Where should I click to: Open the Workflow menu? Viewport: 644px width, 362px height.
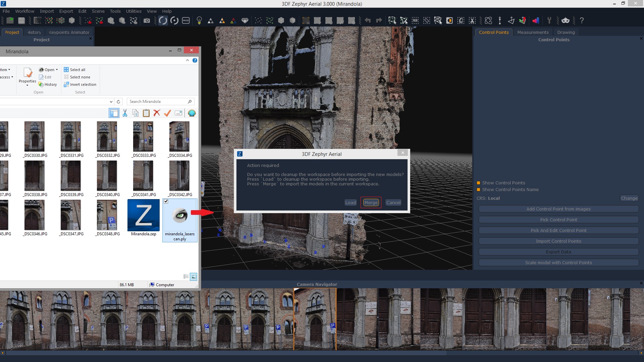24,11
